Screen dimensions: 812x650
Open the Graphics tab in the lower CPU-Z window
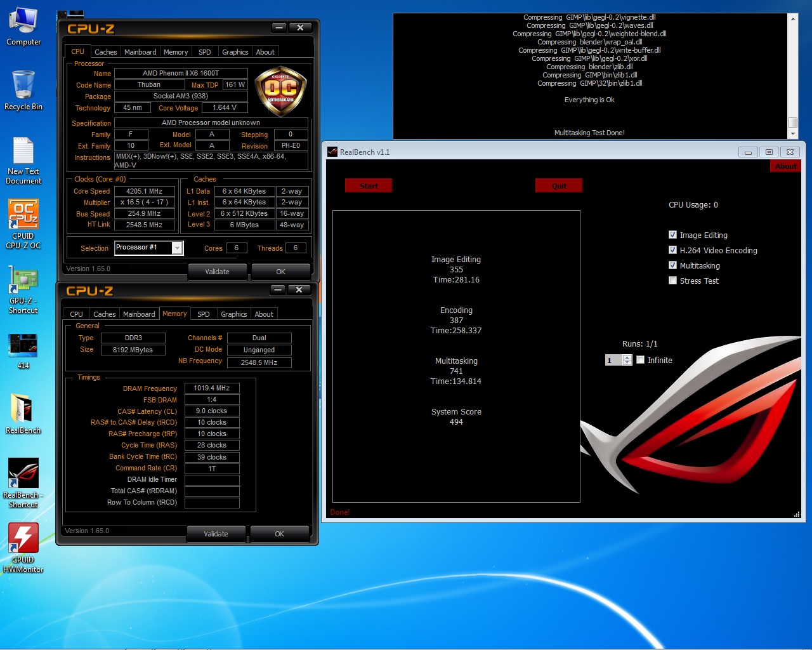(x=233, y=314)
